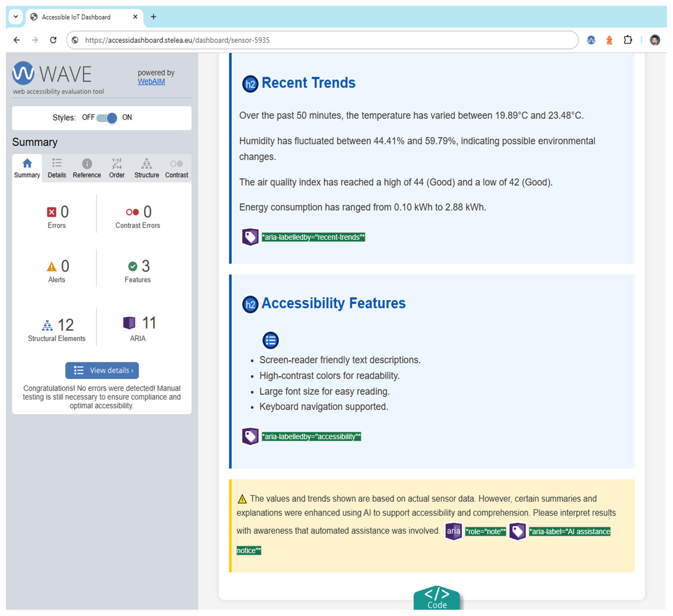673x616 pixels.
Task: Click the red Errors icon
Action: pyautogui.click(x=51, y=212)
